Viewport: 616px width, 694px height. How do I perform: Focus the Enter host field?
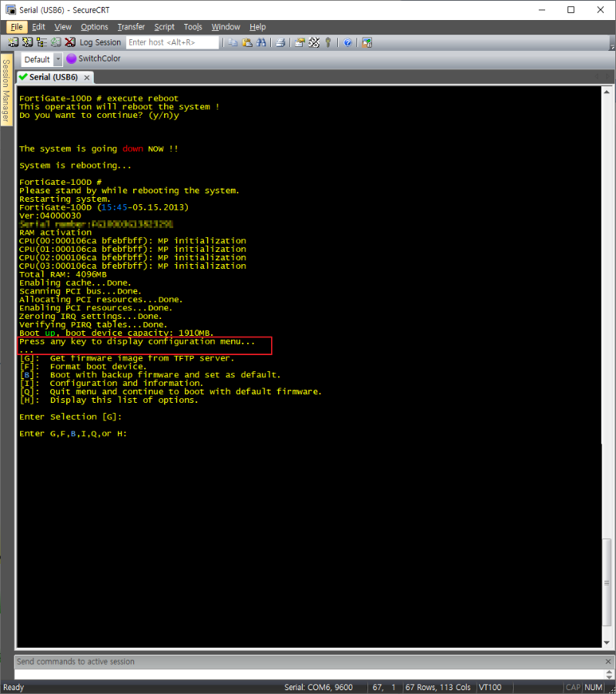[x=172, y=42]
